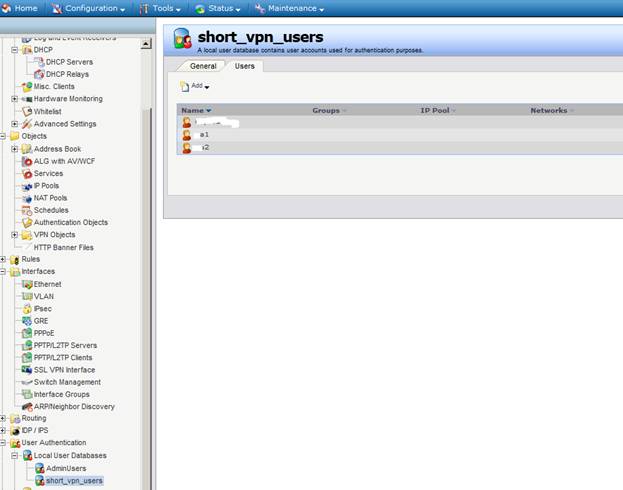Image resolution: width=623 pixels, height=490 pixels.
Task: Collapse the Local User Databases node
Action: tap(15, 455)
